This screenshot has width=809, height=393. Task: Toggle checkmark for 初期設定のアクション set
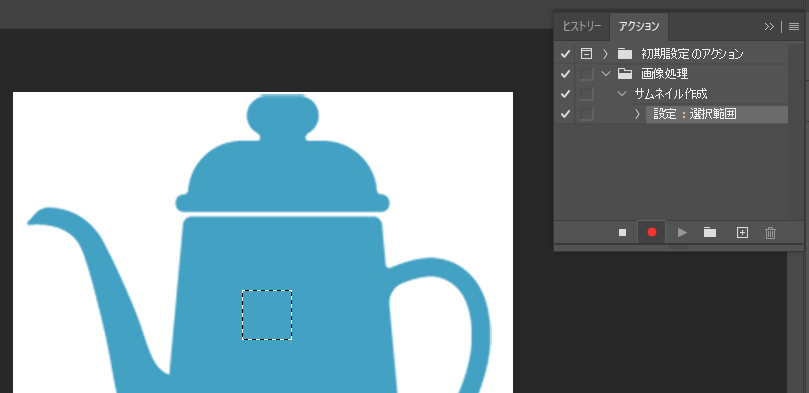(x=565, y=54)
